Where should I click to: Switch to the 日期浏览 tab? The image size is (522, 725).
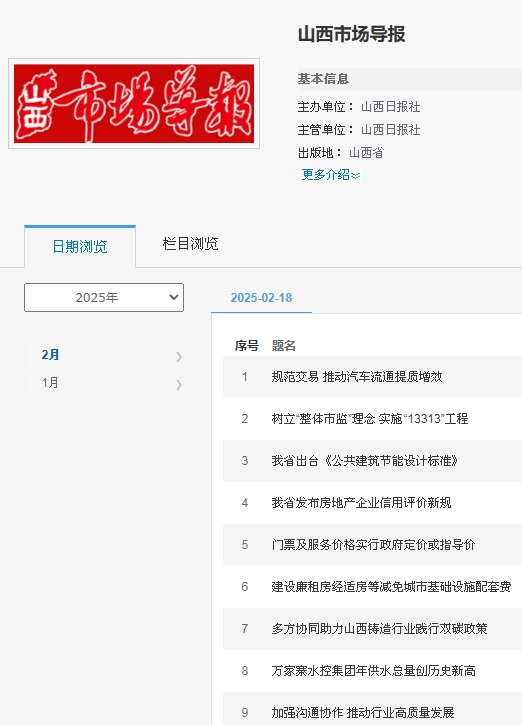80,246
